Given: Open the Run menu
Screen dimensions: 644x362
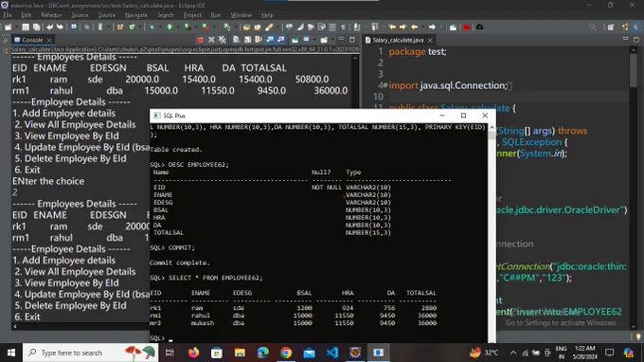Looking at the screenshot, I should pos(216,15).
